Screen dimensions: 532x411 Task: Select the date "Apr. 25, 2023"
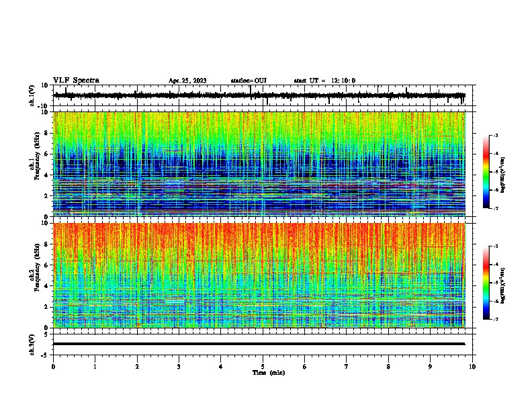(187, 81)
